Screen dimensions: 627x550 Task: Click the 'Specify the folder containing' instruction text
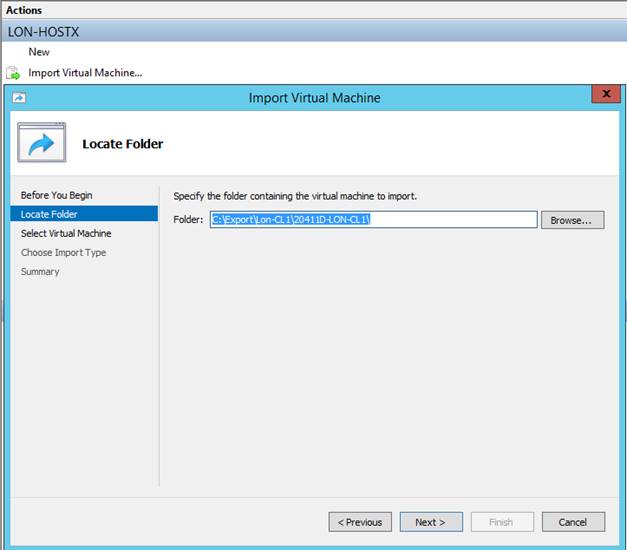(295, 196)
